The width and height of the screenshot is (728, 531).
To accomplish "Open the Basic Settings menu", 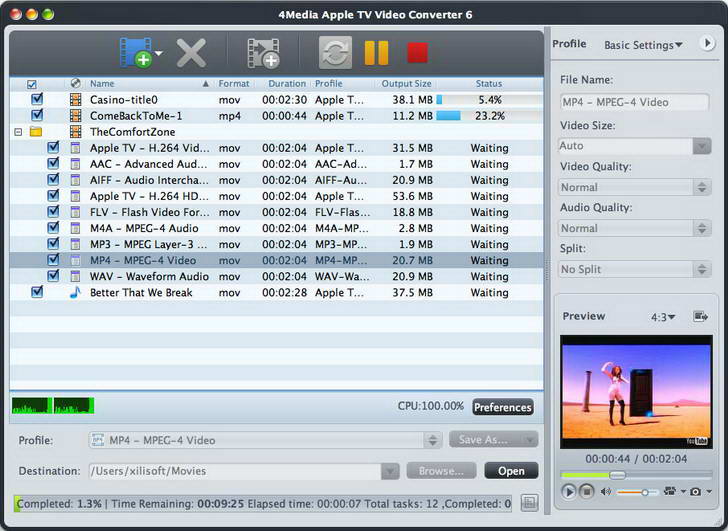I will tap(643, 44).
